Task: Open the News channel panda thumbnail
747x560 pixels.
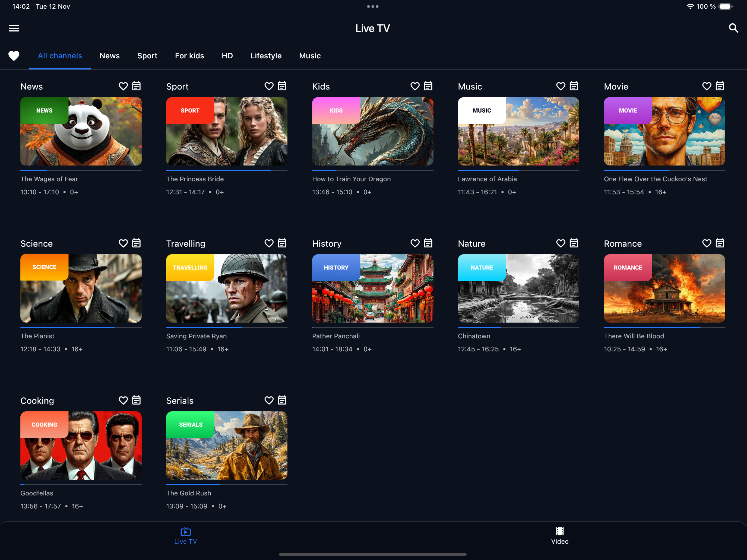Action: (x=81, y=131)
